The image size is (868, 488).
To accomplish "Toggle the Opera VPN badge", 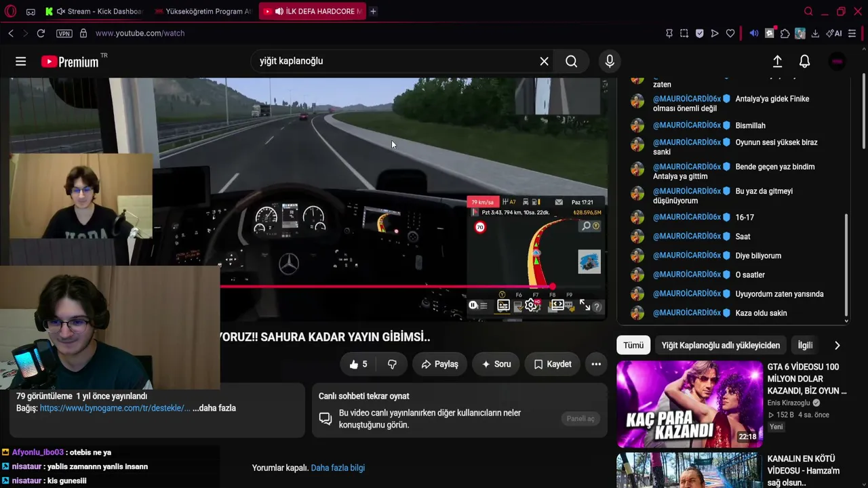I will click(x=64, y=33).
